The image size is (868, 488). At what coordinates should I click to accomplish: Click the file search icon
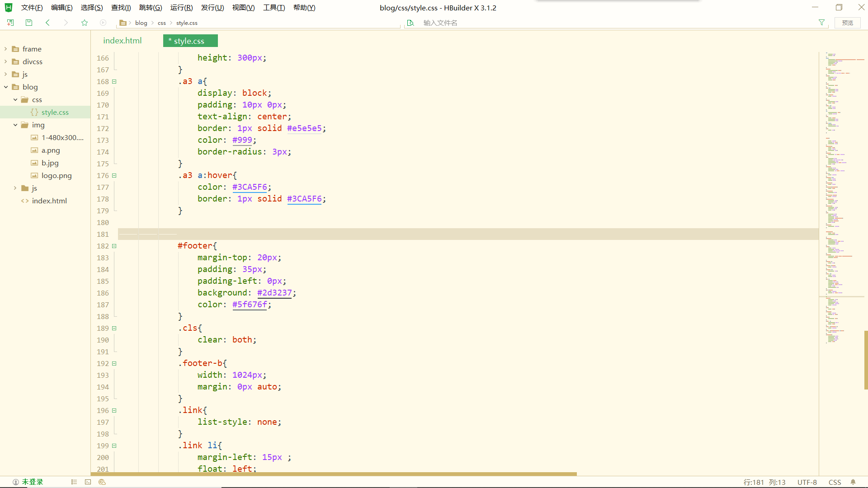(410, 23)
